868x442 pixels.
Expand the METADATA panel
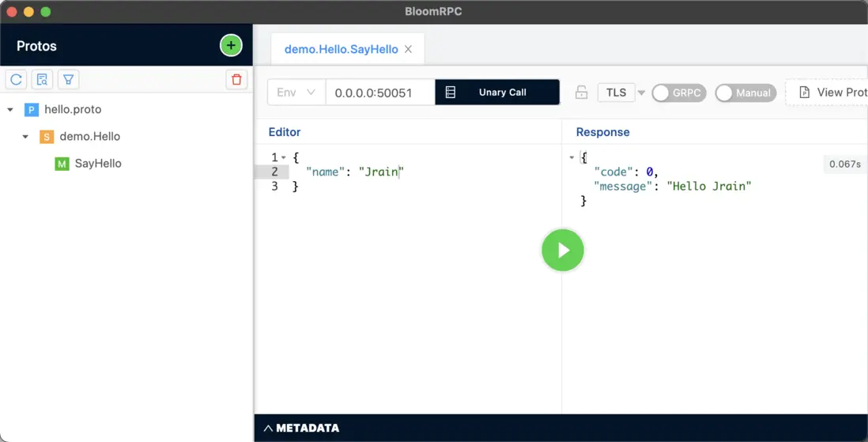pos(302,428)
